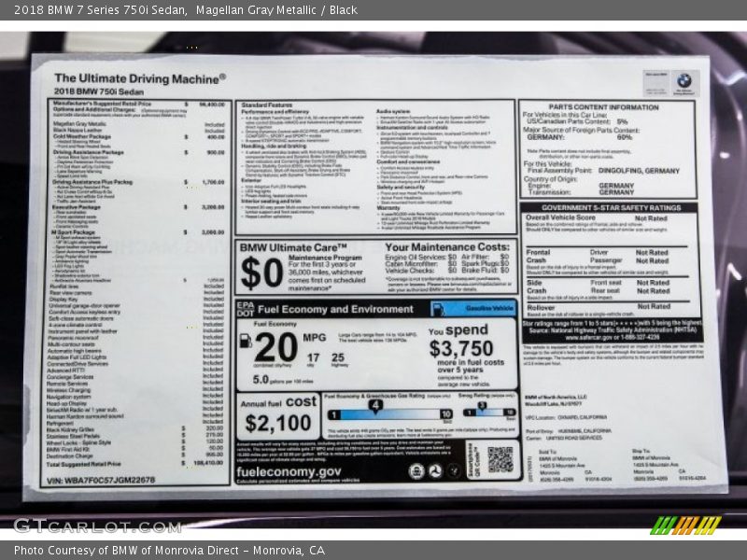Click the '25' highway MPG value
747x560 pixels.
[338, 357]
